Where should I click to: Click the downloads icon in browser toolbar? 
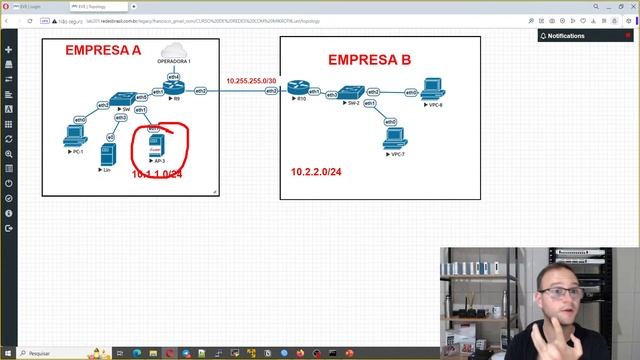593,21
